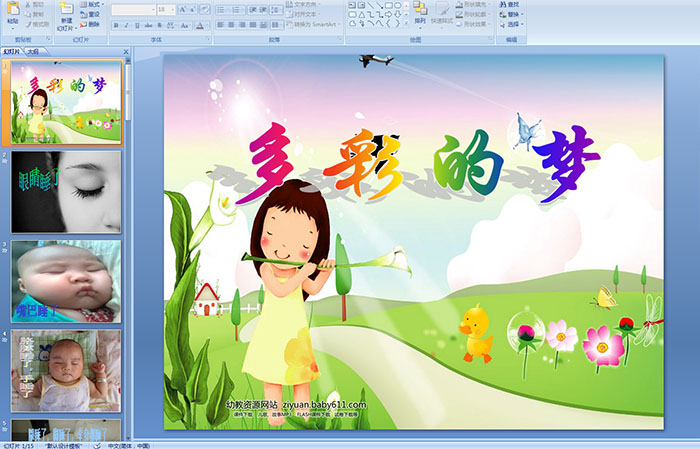Click the Decrease Indent icon
The image size is (700, 449).
click(x=252, y=9)
